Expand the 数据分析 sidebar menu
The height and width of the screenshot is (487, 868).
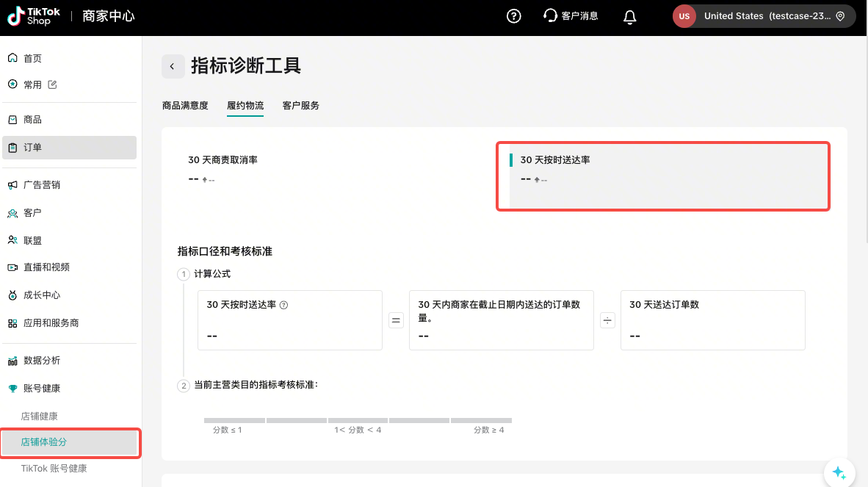[x=42, y=360]
